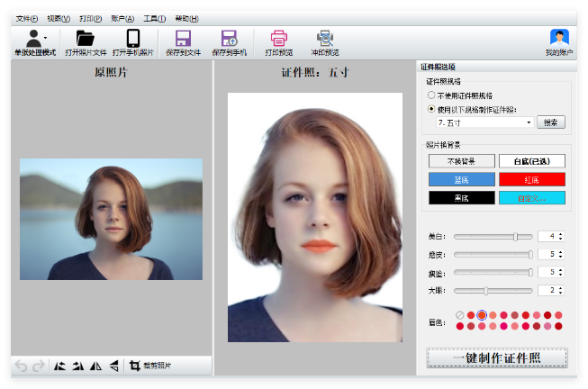Screen dimensions: 588x389
Task: Click the 原照片 heading text
Action: point(111,72)
